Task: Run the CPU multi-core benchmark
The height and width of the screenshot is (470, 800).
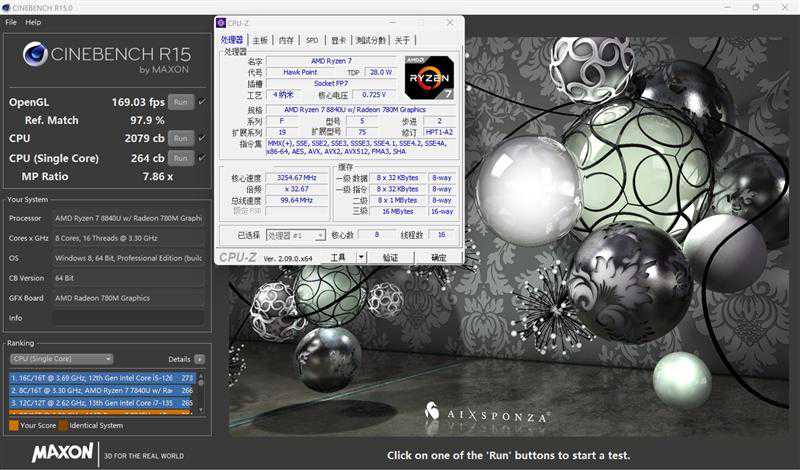Action: click(x=181, y=138)
